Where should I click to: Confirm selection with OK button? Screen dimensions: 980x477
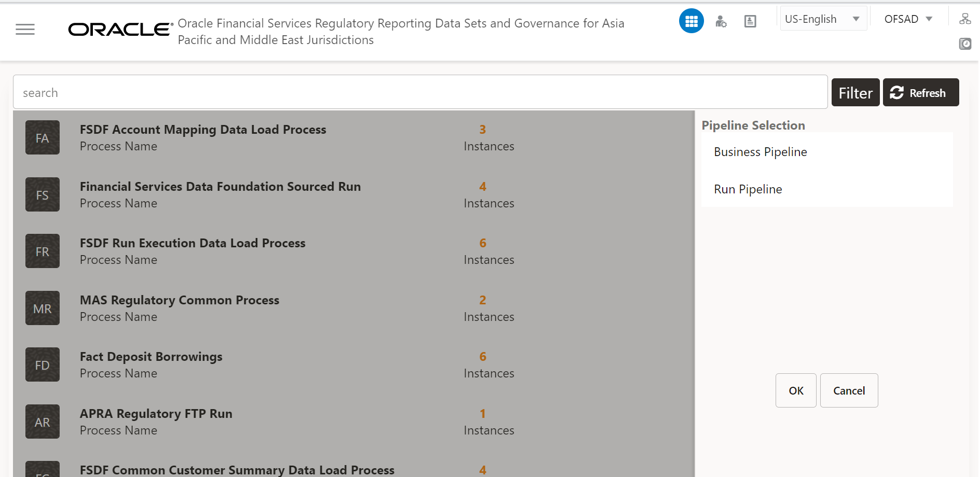tap(796, 390)
